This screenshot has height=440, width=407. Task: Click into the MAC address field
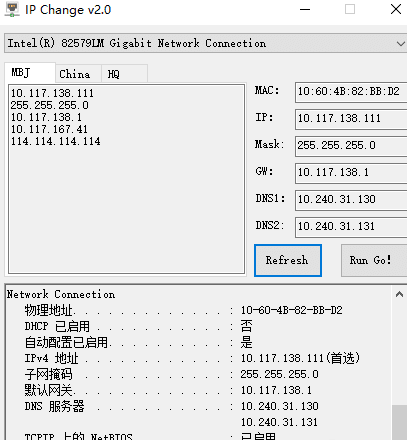(x=351, y=92)
